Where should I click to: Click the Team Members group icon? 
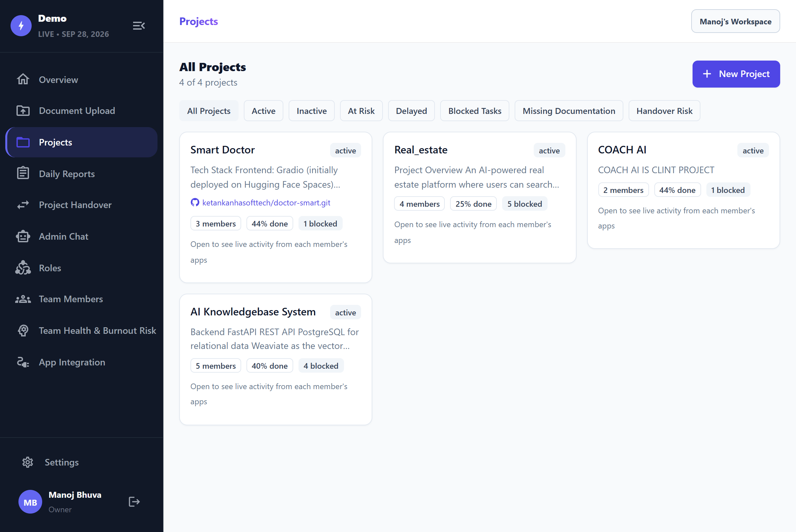tap(23, 299)
